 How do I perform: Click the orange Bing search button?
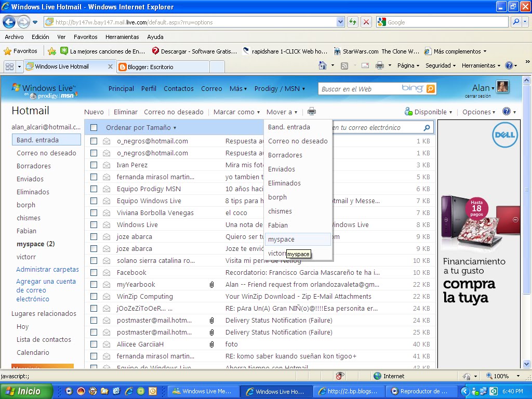click(x=430, y=89)
